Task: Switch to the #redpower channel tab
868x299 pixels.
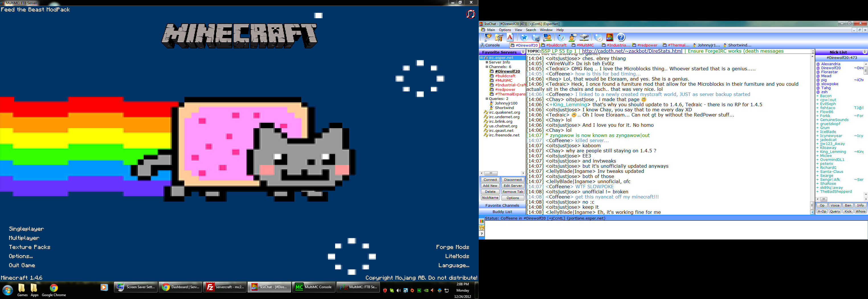Action: point(645,45)
